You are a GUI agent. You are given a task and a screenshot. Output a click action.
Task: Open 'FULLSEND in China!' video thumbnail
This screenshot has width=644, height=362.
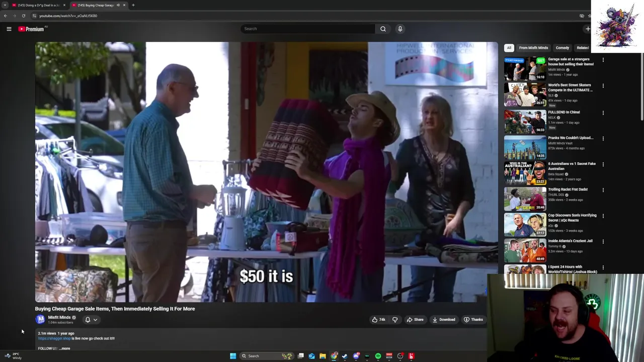pyautogui.click(x=525, y=121)
